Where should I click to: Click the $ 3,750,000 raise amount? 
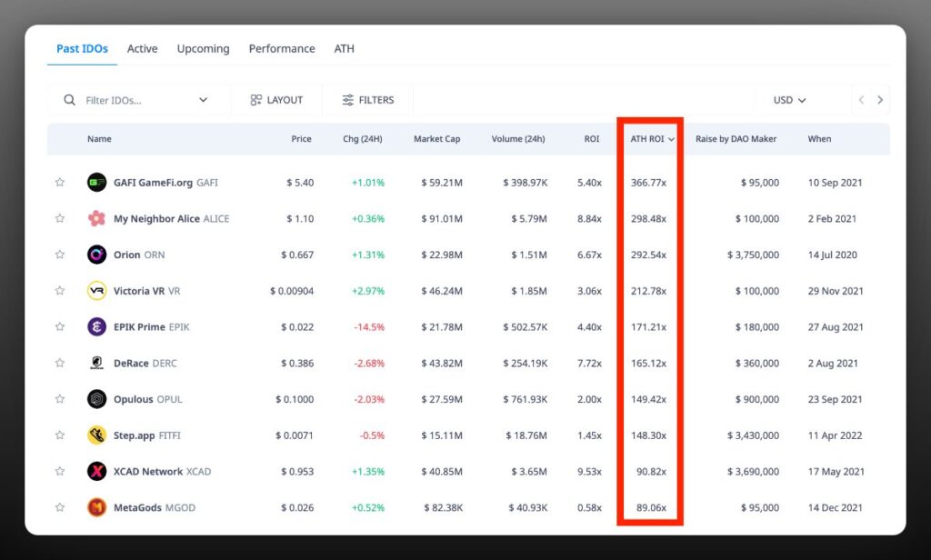pos(753,255)
